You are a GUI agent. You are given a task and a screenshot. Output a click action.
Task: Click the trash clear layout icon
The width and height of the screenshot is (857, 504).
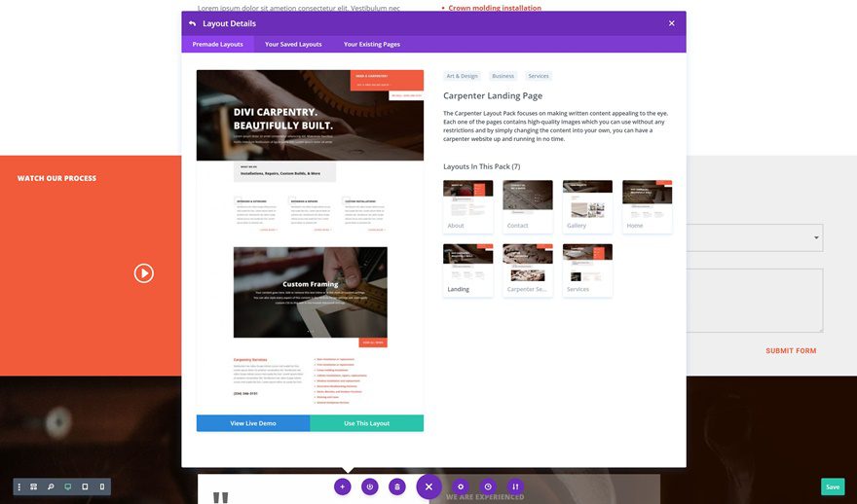coord(397,486)
